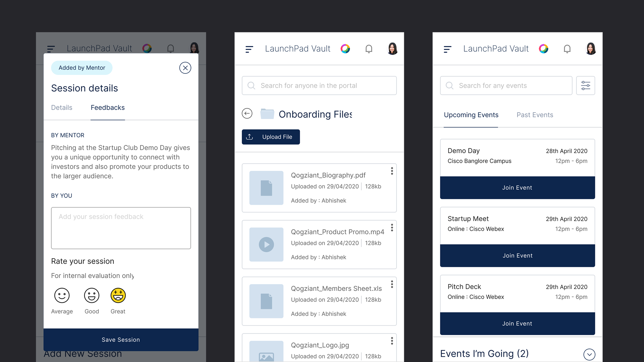Click colorful ring logo in files screen

345,49
